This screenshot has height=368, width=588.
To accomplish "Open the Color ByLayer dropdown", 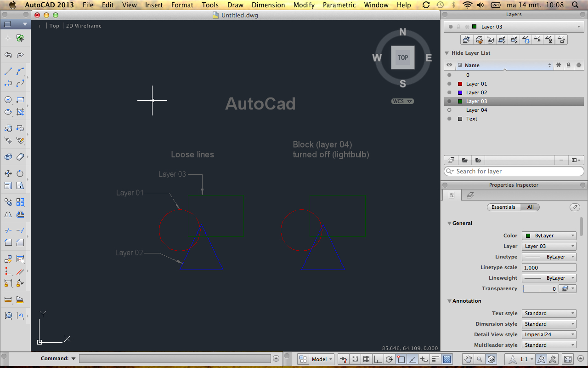I will 549,236.
